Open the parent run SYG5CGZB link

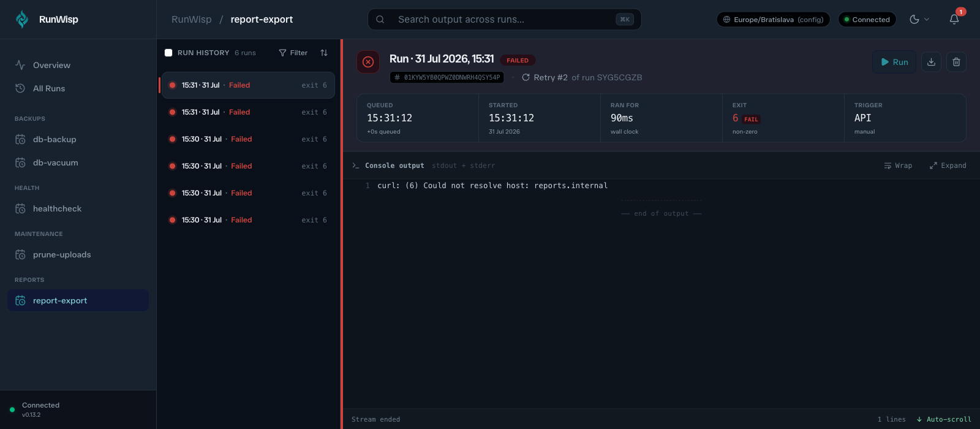(620, 77)
